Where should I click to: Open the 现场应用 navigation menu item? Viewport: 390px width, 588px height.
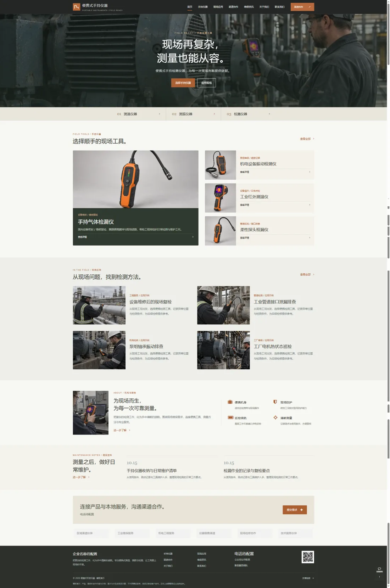pos(218,7)
